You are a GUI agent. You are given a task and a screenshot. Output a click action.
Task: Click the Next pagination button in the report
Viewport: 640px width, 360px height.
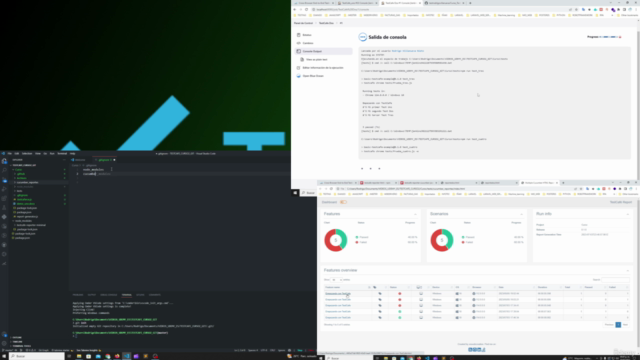pos(625,325)
